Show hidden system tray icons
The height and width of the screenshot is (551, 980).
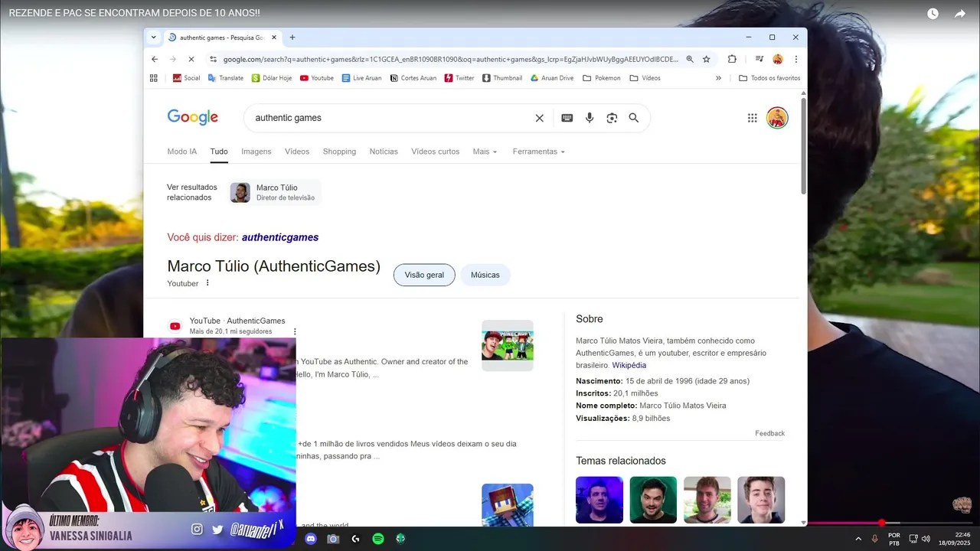[x=857, y=539]
